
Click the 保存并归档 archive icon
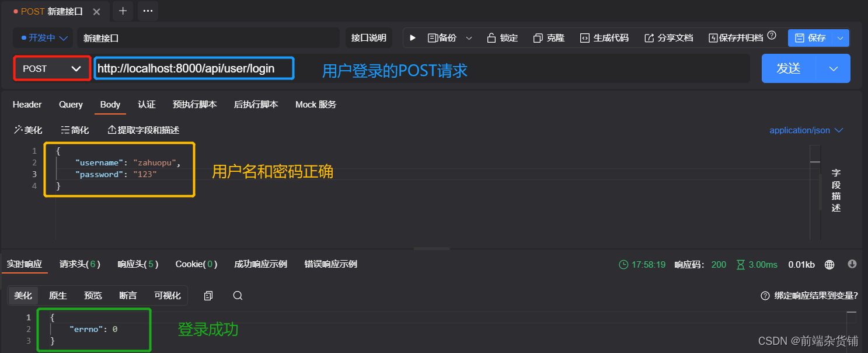point(713,37)
